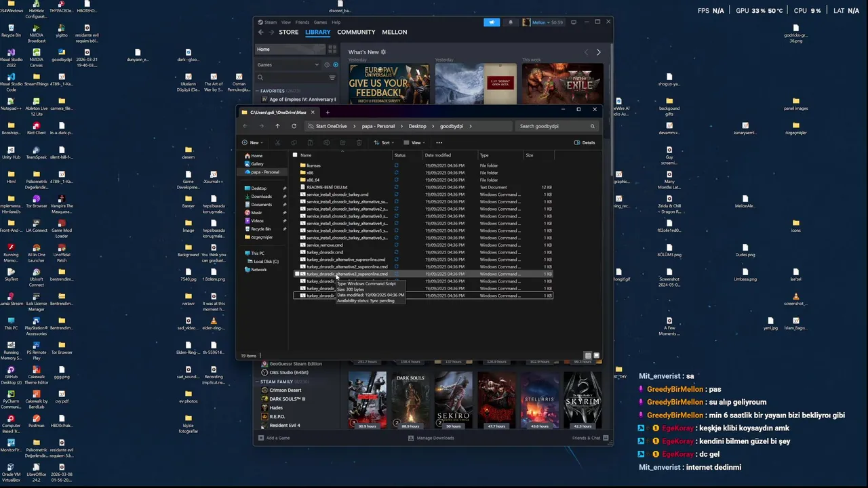Image resolution: width=868 pixels, height=488 pixels.
Task: Toggle select-all checkbox in Explorer header
Action: [x=295, y=155]
